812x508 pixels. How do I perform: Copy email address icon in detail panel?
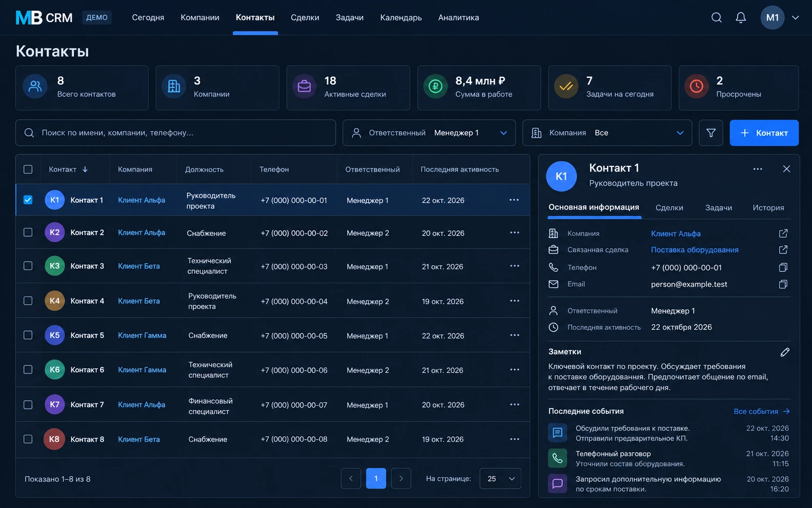point(783,284)
